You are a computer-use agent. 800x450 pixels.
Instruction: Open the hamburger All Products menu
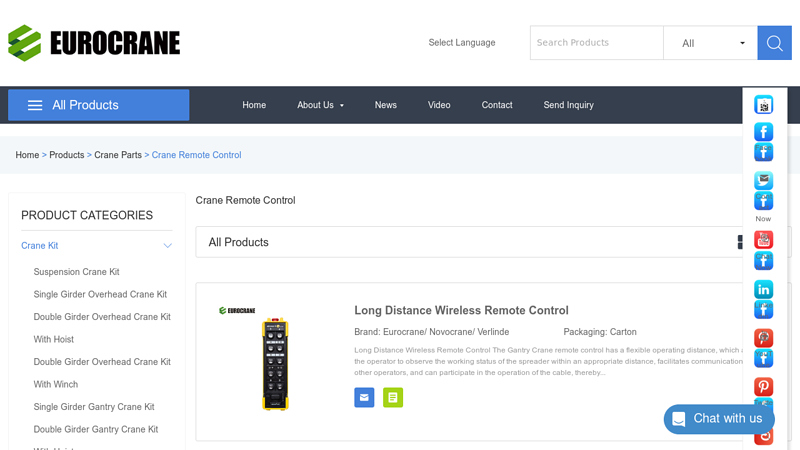click(x=98, y=105)
